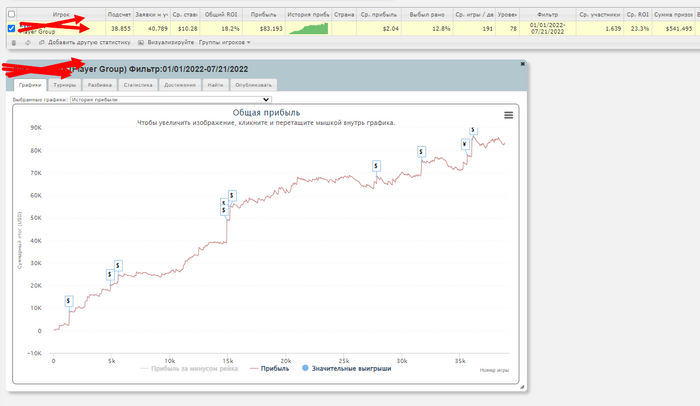Click the $ marker just above 50K

(224, 210)
